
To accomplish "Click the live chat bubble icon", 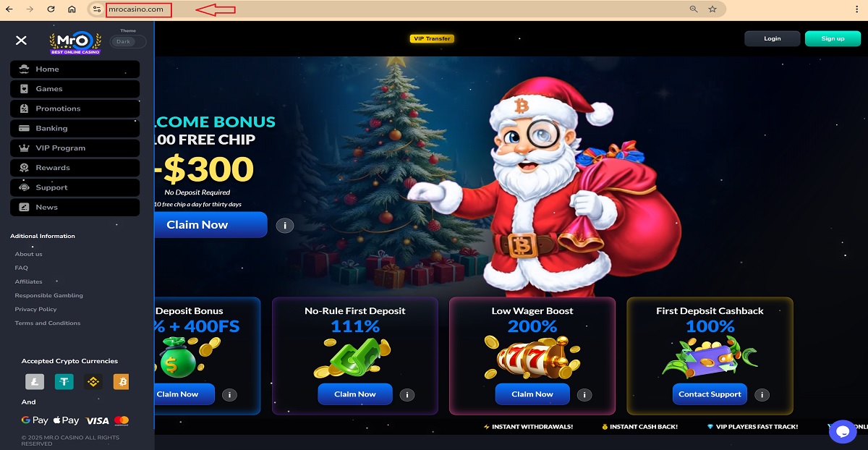I will (842, 432).
